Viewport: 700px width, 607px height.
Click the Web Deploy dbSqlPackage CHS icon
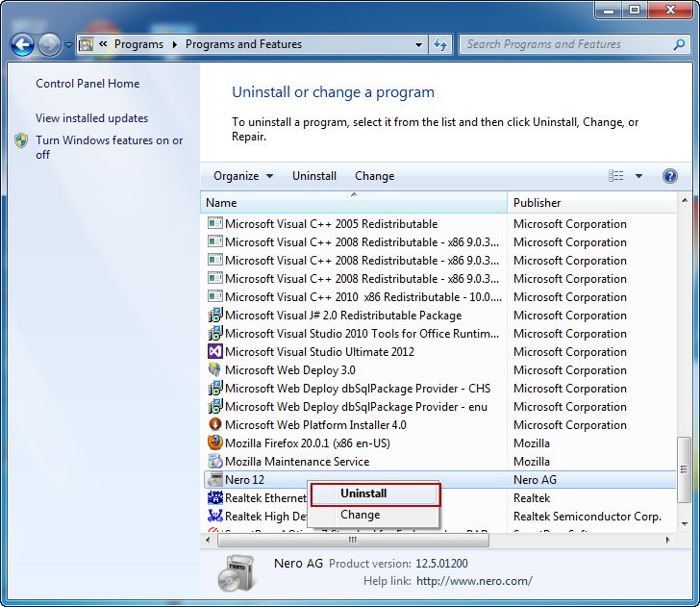(215, 389)
